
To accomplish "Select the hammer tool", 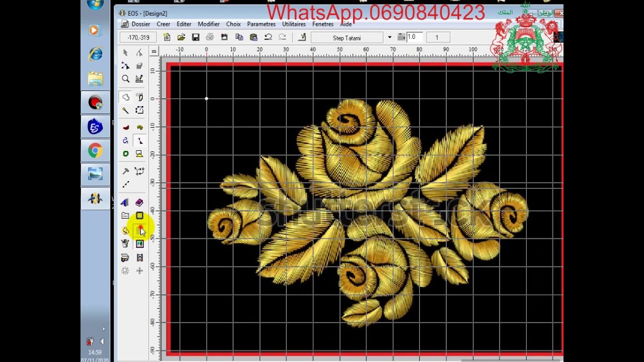I will [125, 171].
